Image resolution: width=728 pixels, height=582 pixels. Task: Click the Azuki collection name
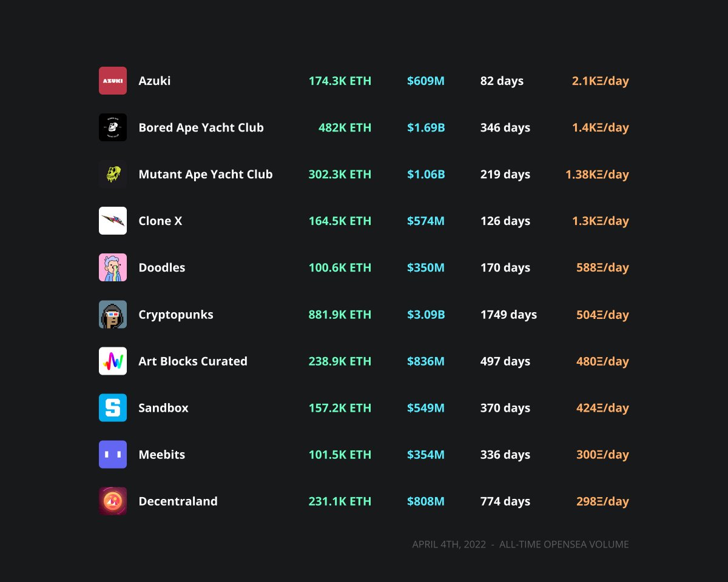pos(153,80)
